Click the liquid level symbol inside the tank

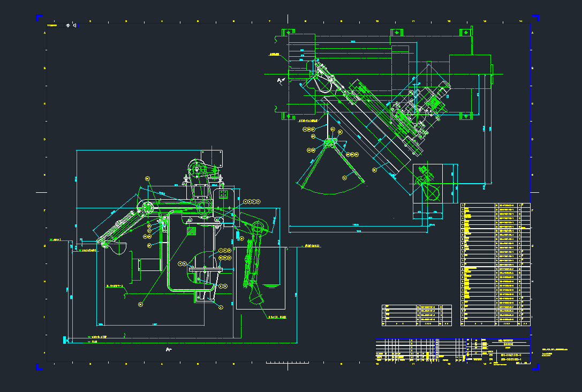271,286
